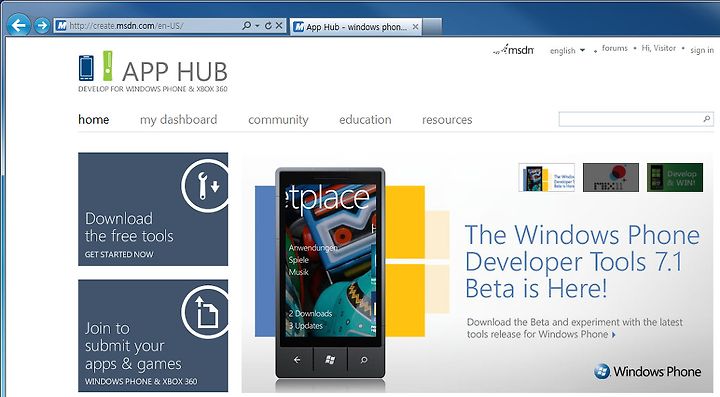Viewport: 720px width, 397px height.
Task: Open the address bar dropdown arrow
Action: pos(257,26)
